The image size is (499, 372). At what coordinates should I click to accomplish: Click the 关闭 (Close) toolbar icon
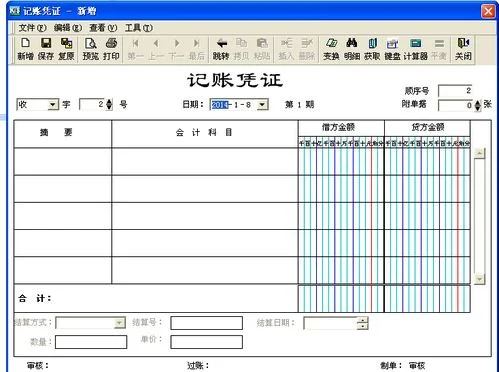click(463, 49)
